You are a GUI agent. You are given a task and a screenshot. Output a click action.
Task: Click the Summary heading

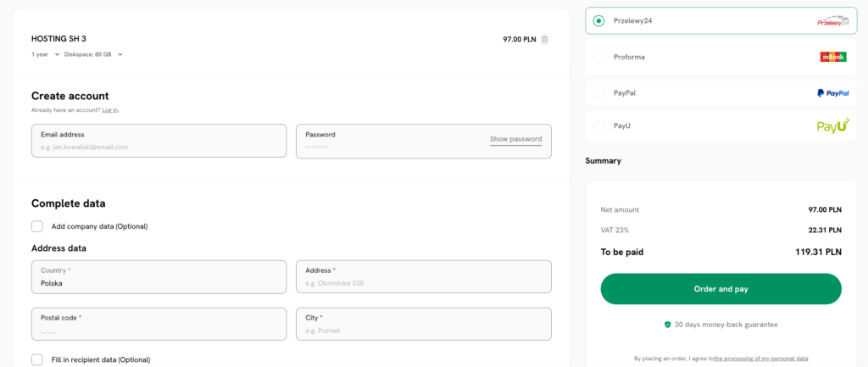coord(603,161)
